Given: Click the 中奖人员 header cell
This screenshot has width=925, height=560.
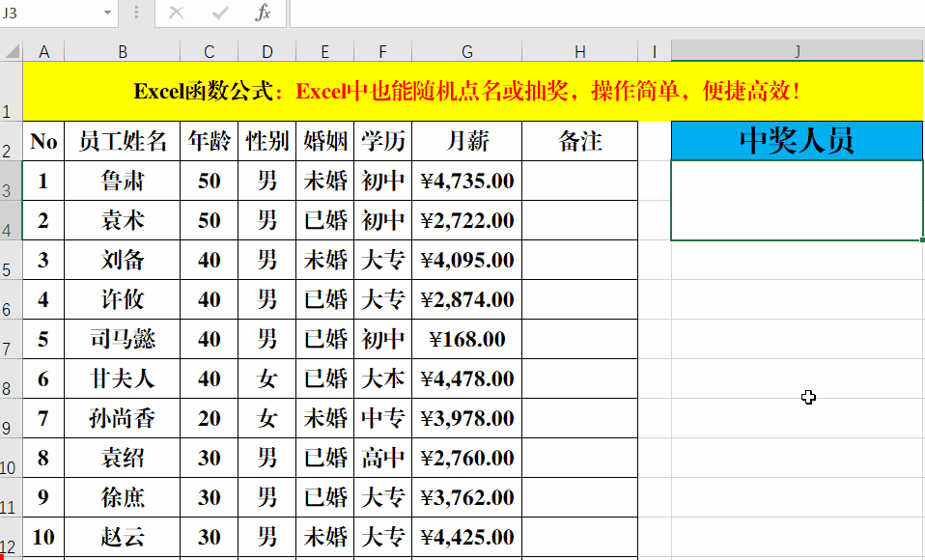Looking at the screenshot, I should coord(797,141).
